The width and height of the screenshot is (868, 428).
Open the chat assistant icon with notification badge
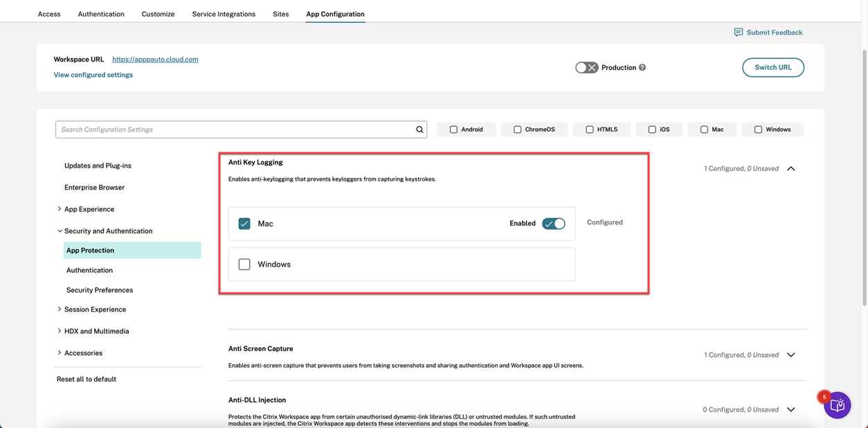pos(837,405)
